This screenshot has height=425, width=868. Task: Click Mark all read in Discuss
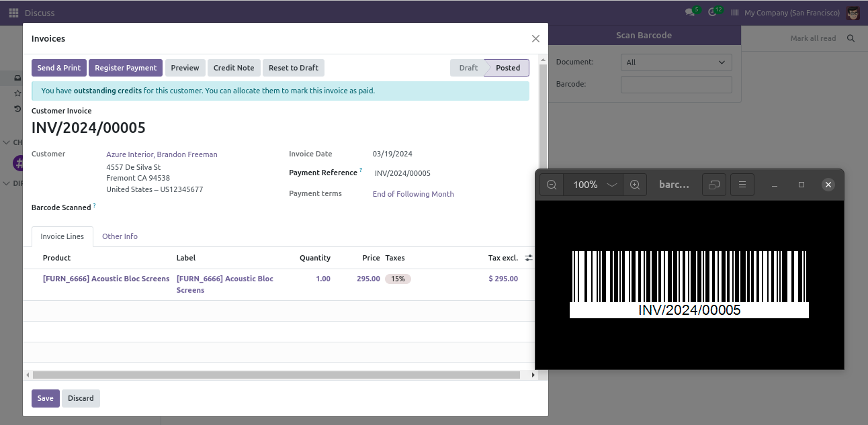[x=813, y=38]
